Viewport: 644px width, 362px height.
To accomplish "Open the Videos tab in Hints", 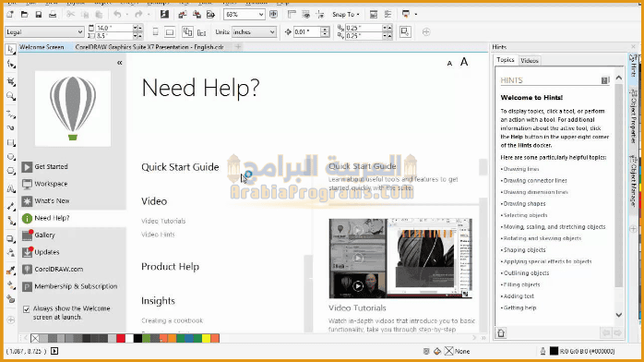I will click(530, 60).
